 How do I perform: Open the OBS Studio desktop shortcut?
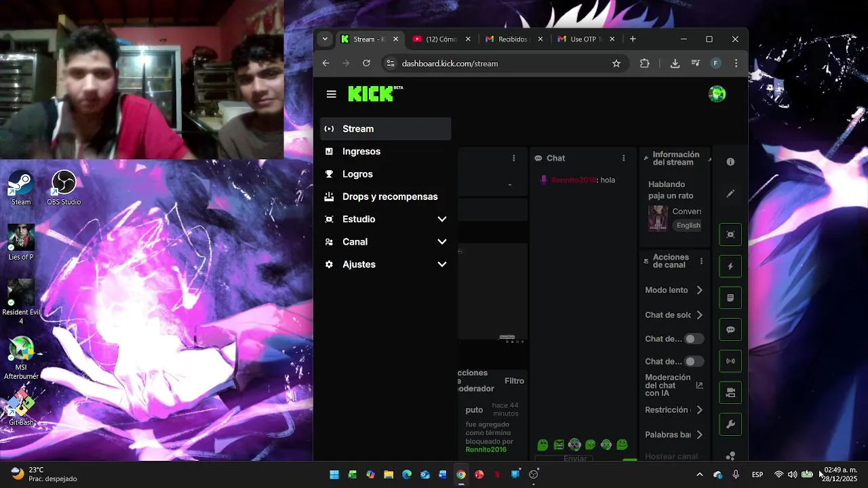[x=64, y=188]
